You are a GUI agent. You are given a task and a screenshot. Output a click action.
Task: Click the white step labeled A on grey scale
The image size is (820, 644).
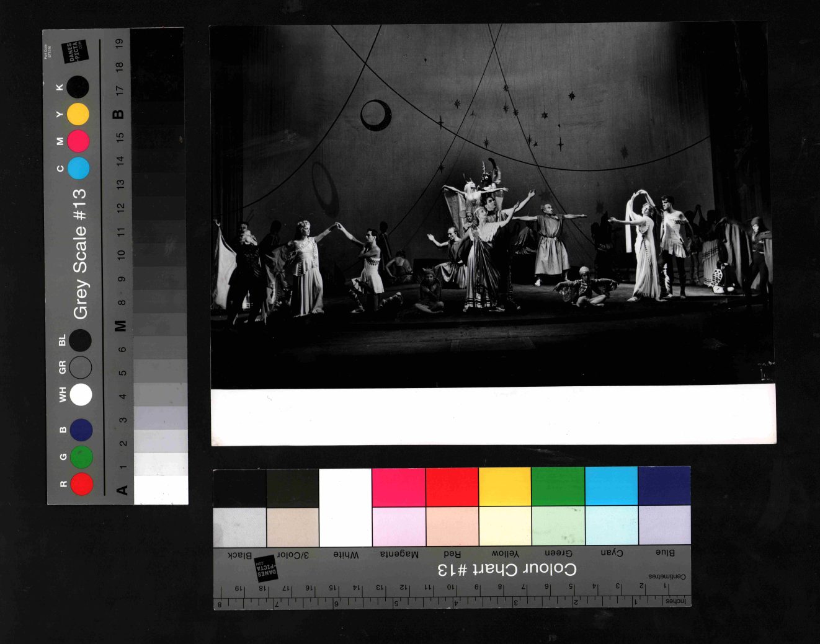coord(161,490)
